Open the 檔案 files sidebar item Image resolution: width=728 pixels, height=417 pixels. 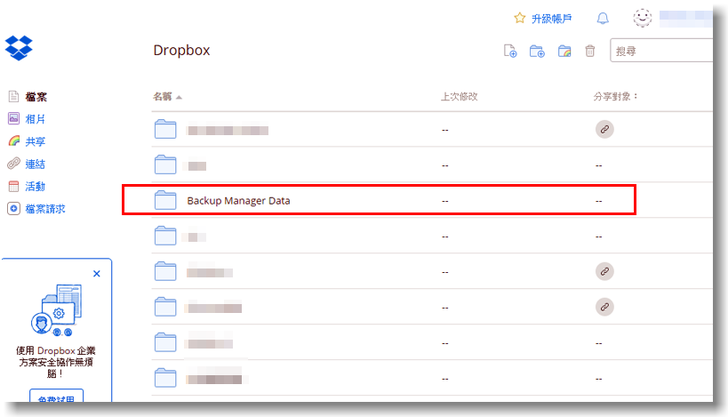[36, 97]
